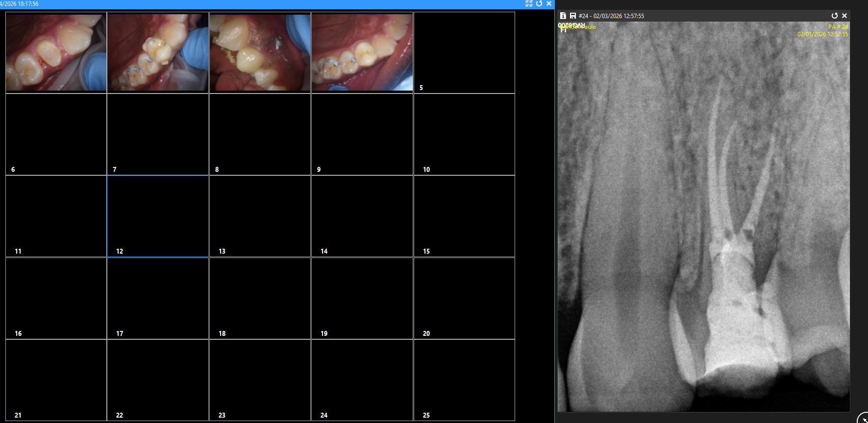Select empty image slot 14
Image resolution: width=868 pixels, height=423 pixels.
362,216
